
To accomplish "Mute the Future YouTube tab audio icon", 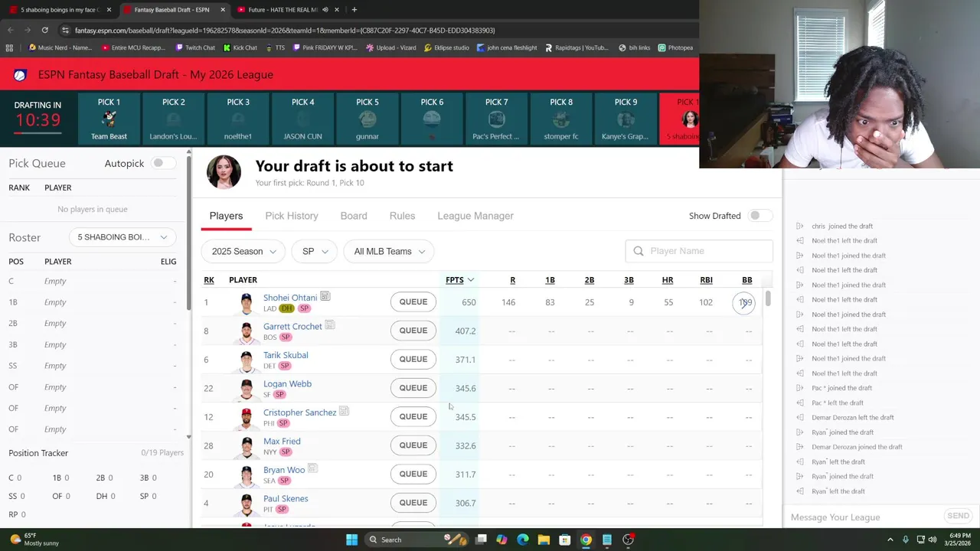I will tap(325, 9).
